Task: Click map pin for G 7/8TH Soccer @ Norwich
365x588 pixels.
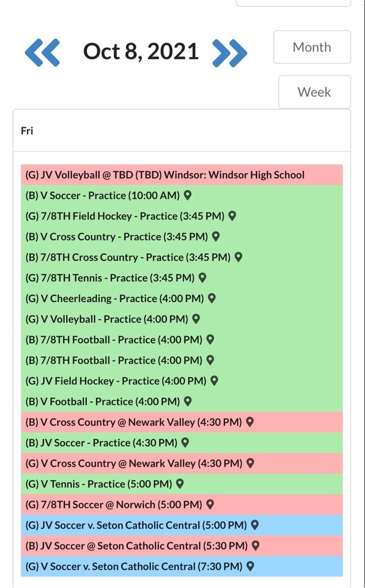Action: click(x=210, y=504)
